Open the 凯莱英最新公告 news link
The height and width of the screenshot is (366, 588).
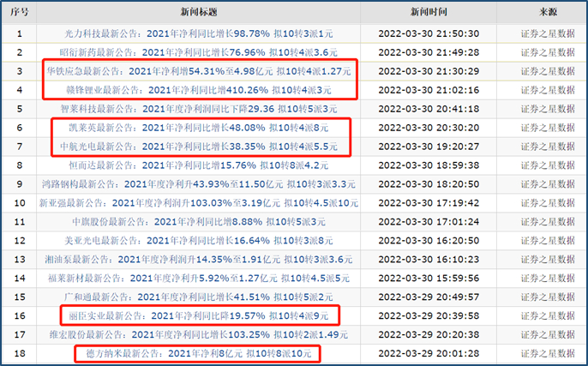click(199, 128)
